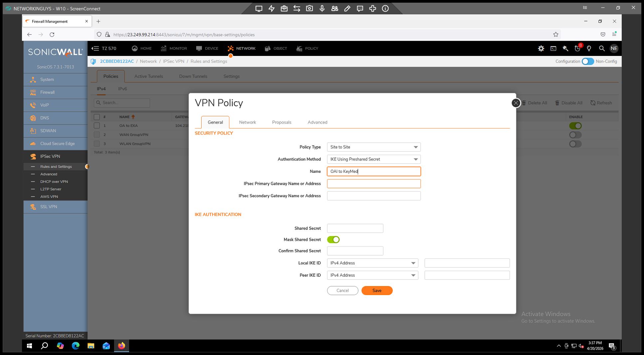Open the Peer IKE ID type dropdown
Screen dimensions: 644x355
click(x=372, y=275)
